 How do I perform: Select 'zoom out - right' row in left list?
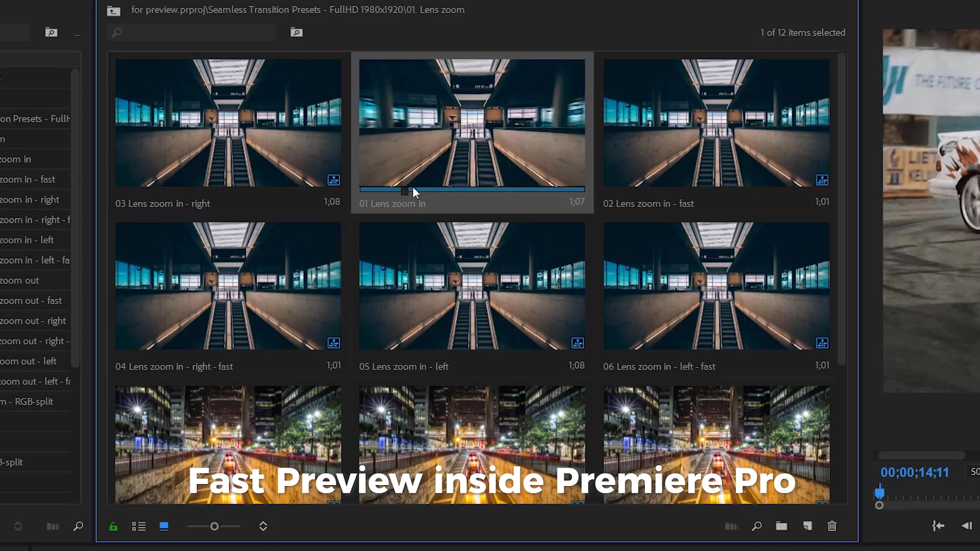[35, 321]
